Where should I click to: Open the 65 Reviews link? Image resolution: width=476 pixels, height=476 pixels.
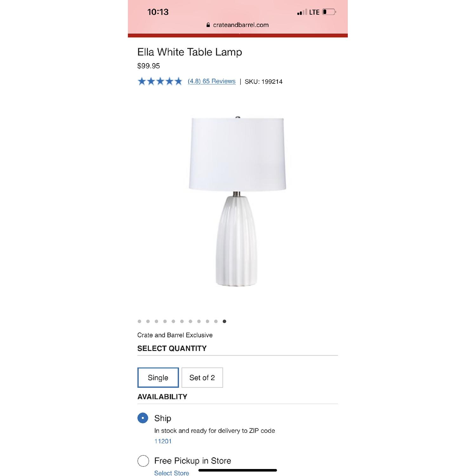[211, 81]
